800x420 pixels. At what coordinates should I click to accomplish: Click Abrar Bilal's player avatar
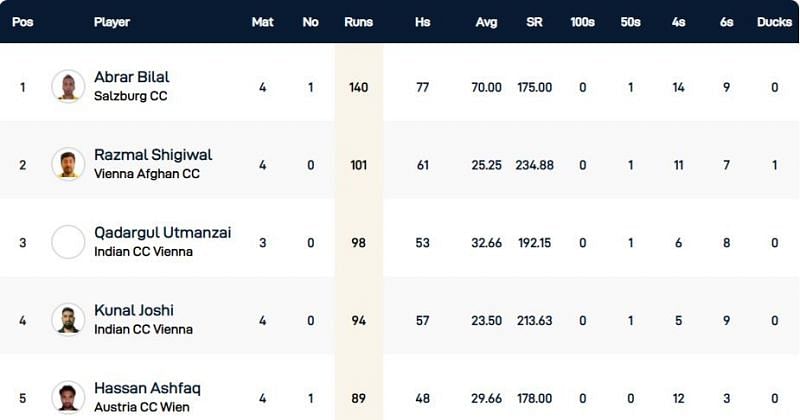pyautogui.click(x=68, y=86)
